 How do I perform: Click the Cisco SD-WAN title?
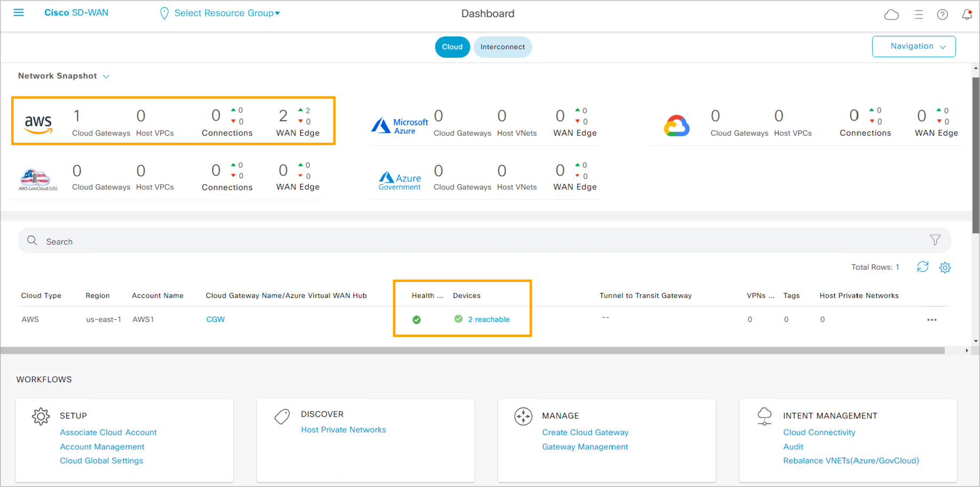[76, 13]
